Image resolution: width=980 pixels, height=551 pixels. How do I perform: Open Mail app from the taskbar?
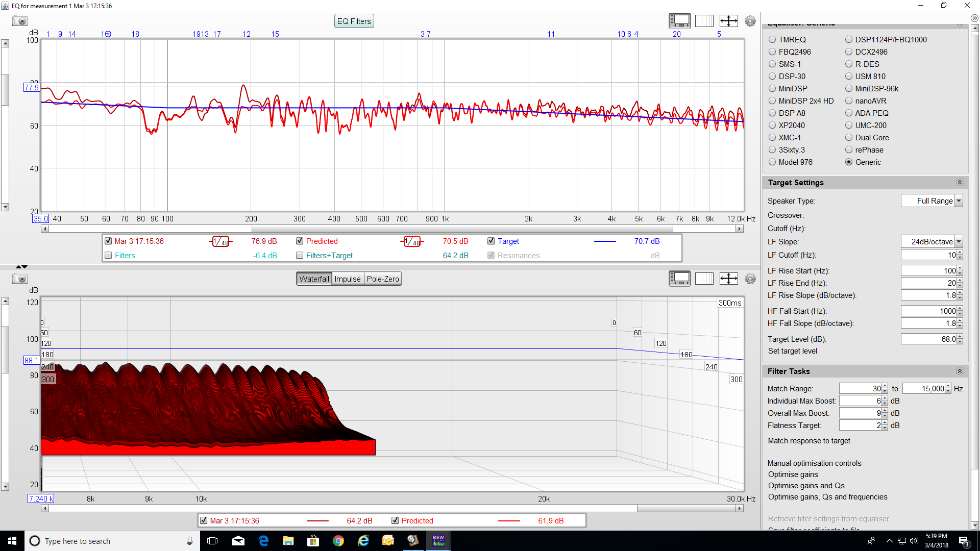pos(238,541)
